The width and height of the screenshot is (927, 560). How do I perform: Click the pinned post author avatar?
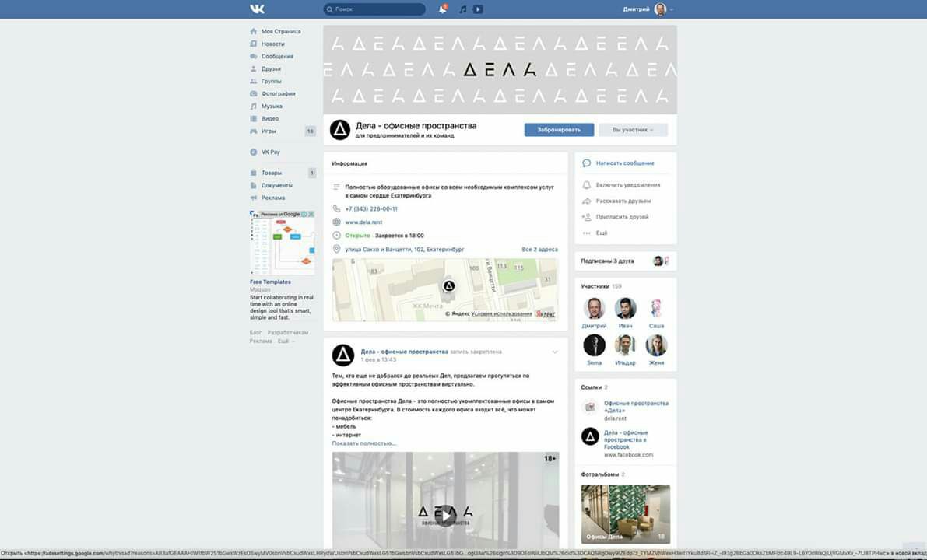(x=343, y=355)
